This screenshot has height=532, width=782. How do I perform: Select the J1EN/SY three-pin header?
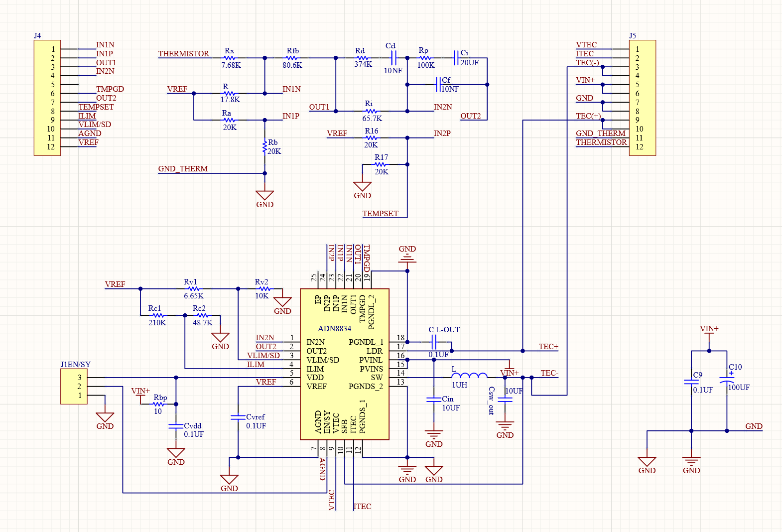pyautogui.click(x=74, y=386)
